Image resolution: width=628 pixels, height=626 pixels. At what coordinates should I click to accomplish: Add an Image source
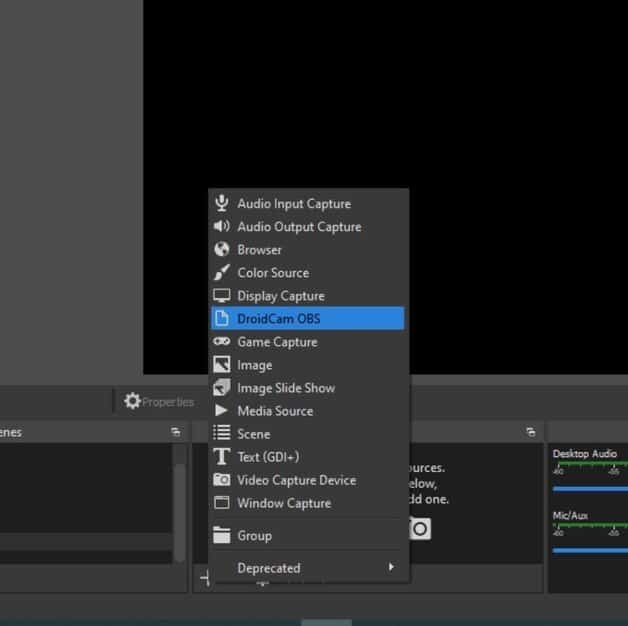click(308, 365)
